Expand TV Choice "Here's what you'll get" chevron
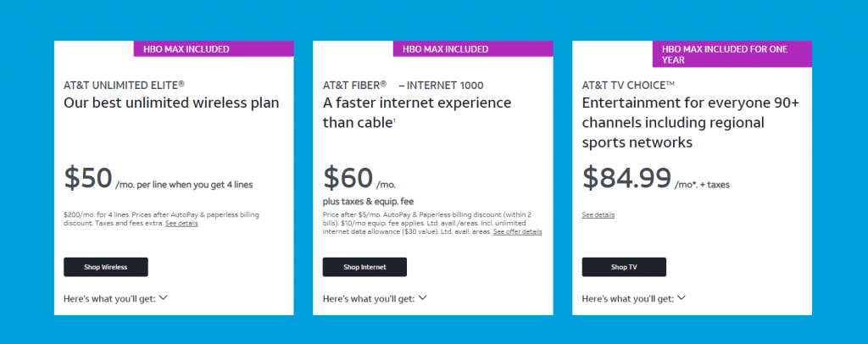Screen dimensions: 868x344 [682, 298]
